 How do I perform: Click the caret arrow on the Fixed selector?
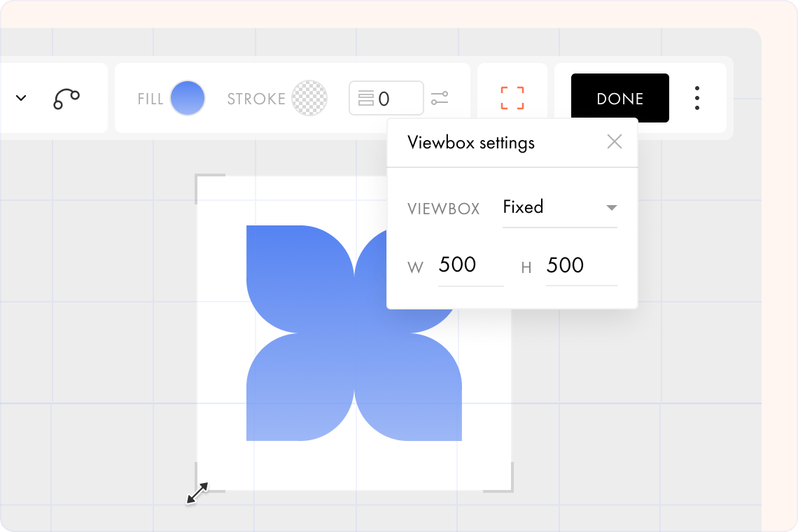(612, 207)
